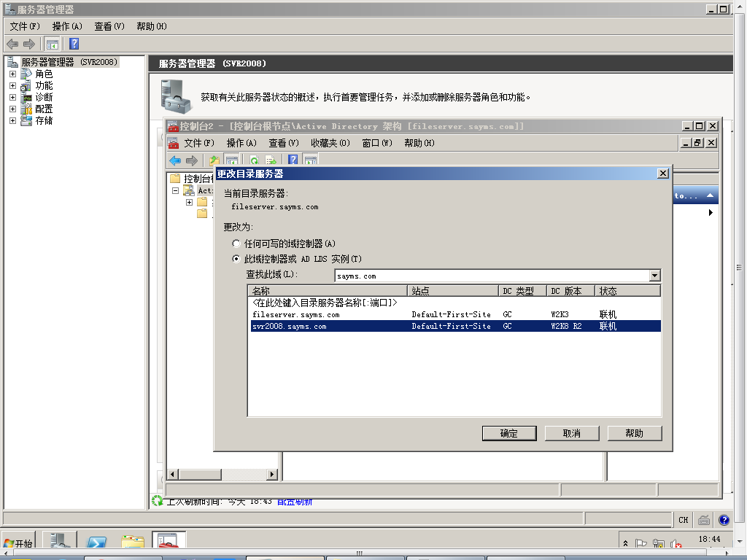Click the Export list icon in Console2 toolbar

271,160
